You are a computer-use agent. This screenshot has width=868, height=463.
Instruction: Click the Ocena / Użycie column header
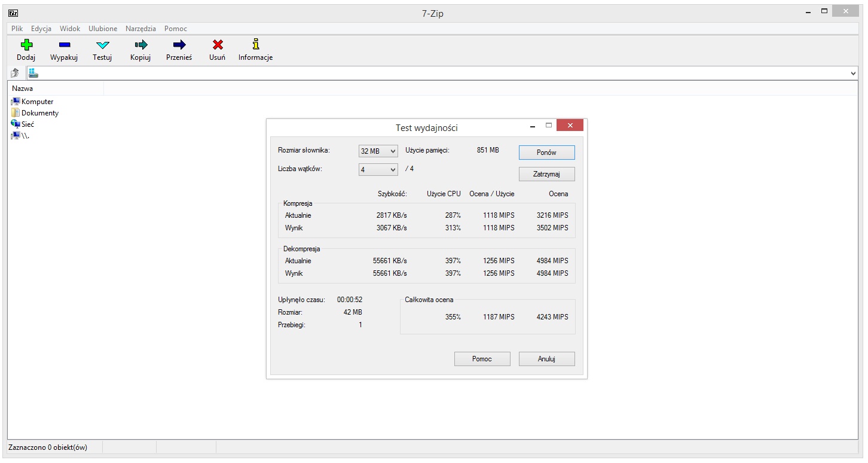[x=492, y=194]
